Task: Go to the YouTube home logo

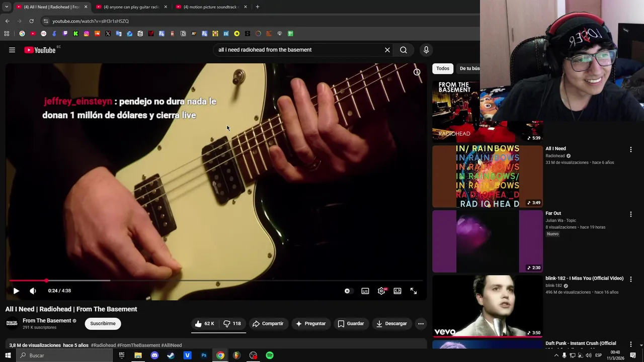Action: click(x=40, y=50)
